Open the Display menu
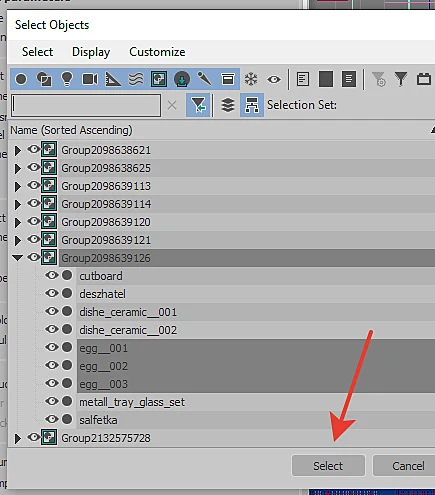The height and width of the screenshot is (495, 435). click(x=91, y=52)
